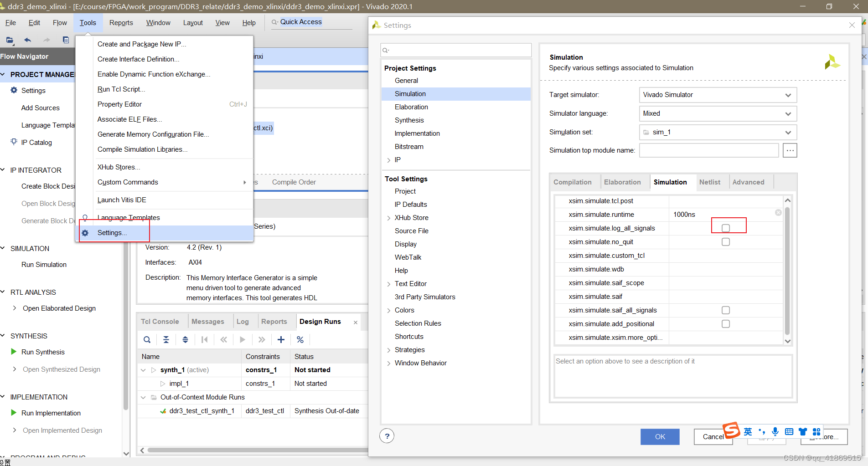
Task: Expand the Strategies tree node
Action: click(x=388, y=350)
